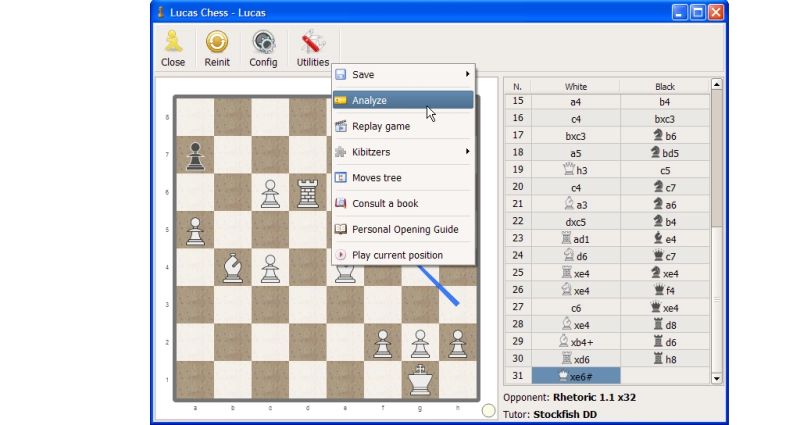Select white move xb4+ in row 29
The image size is (800, 425).
pyautogui.click(x=576, y=342)
